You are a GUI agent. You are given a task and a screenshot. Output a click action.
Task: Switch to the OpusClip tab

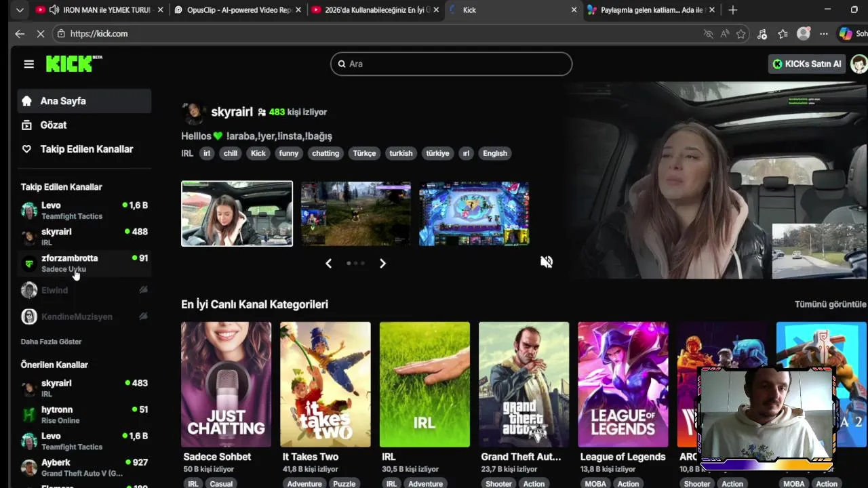(x=236, y=10)
